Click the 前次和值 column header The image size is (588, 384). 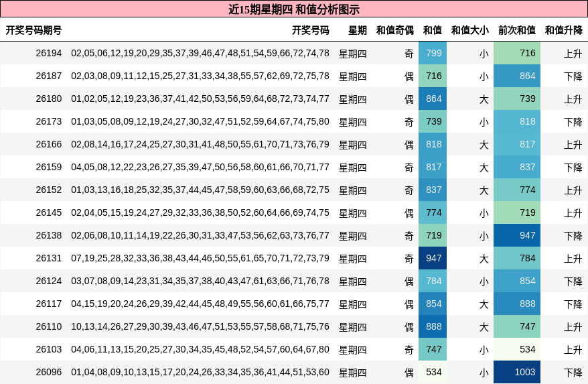[x=517, y=30]
